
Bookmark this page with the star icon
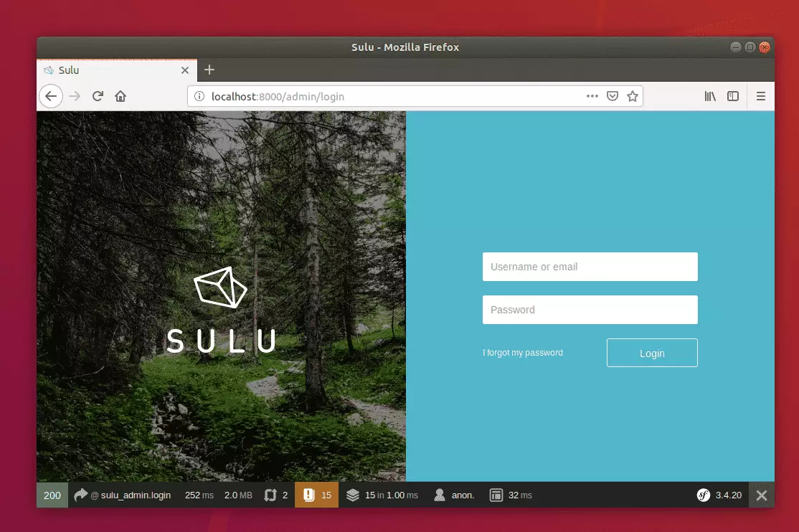click(x=633, y=96)
